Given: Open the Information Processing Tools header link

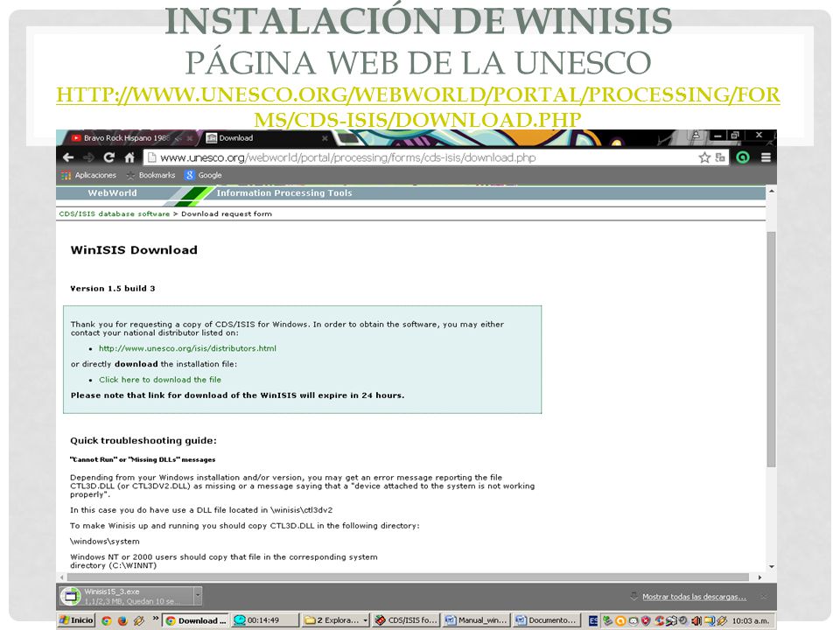Looking at the screenshot, I should point(284,192).
